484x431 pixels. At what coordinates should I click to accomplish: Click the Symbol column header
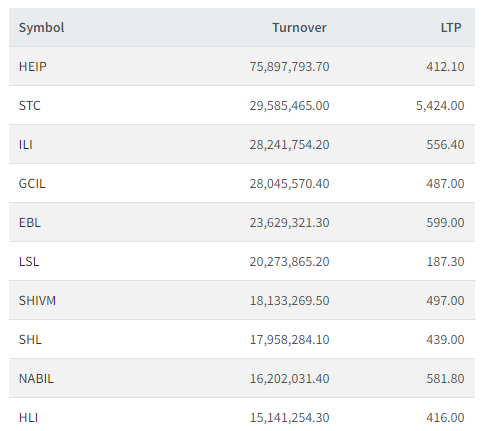41,28
